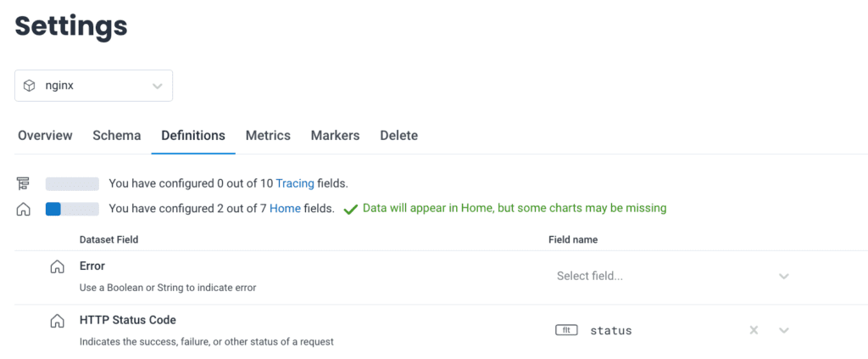The image size is (868, 359).
Task: Click the dataset cube icon beside nginx
Action: point(29,86)
